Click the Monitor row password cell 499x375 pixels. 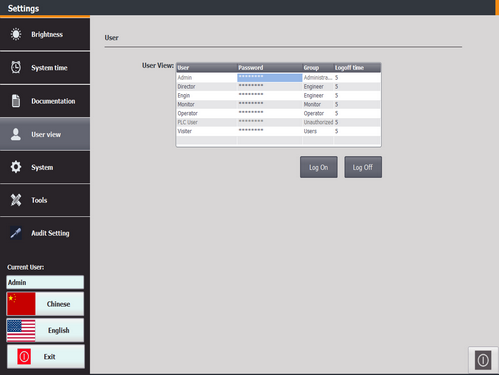point(270,104)
